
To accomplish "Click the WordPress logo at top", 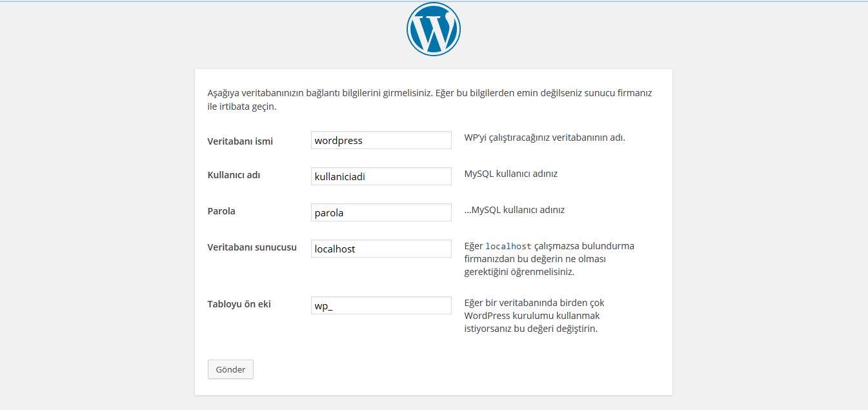I will click(433, 29).
